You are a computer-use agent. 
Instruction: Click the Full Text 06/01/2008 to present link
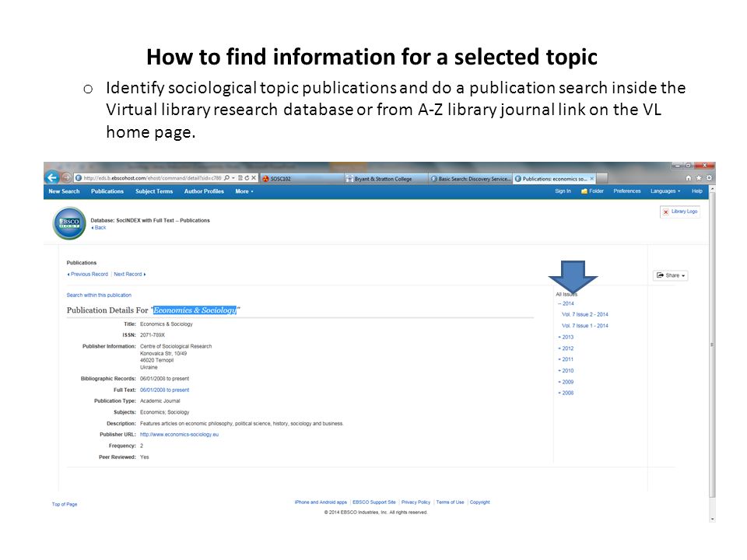[x=164, y=390]
